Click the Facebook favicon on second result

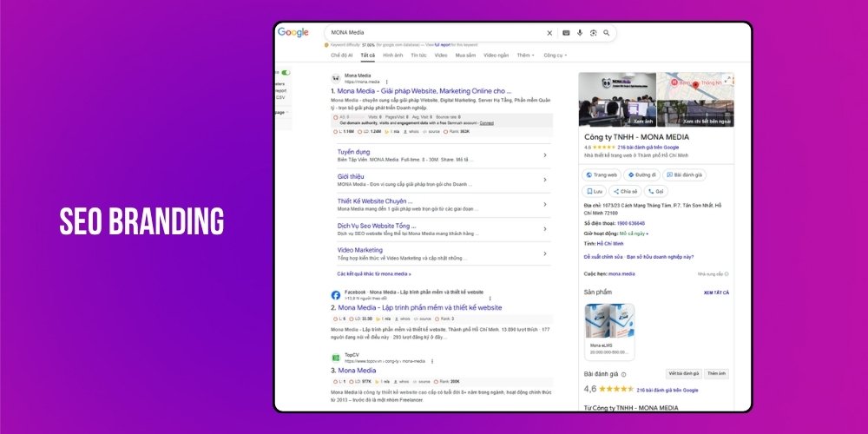[335, 295]
